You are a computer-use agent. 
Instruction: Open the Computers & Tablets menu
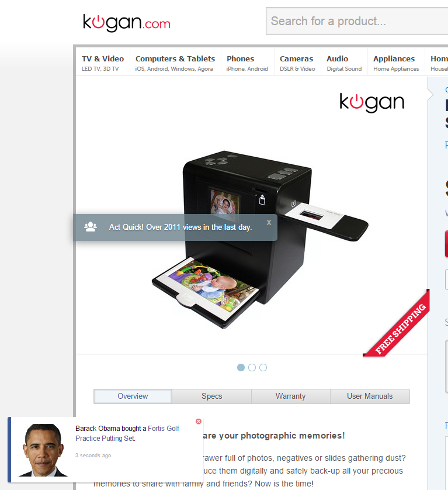pos(175,63)
